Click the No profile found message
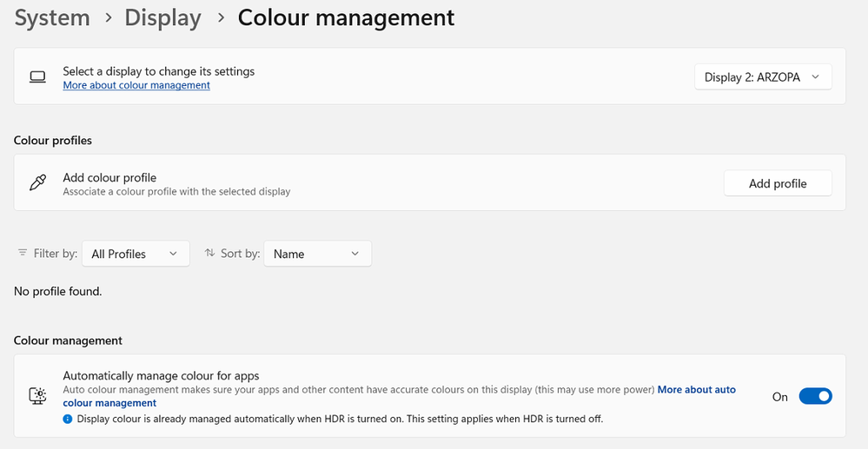The image size is (868, 449). tap(58, 292)
